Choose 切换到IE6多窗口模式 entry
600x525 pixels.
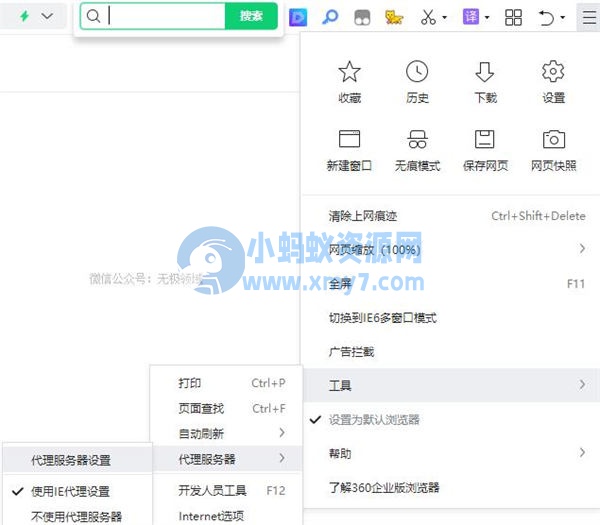[x=451, y=318]
